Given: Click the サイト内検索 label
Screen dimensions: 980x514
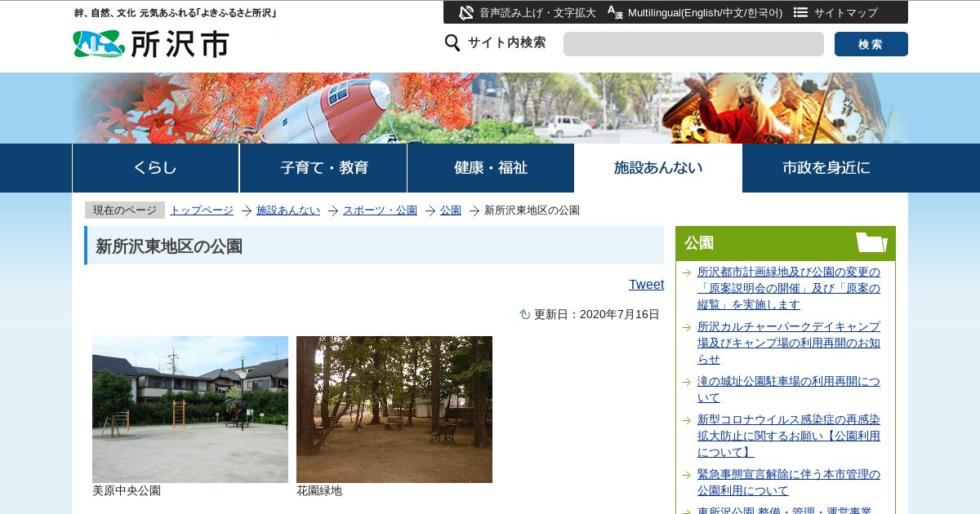Looking at the screenshot, I should click(x=506, y=42).
